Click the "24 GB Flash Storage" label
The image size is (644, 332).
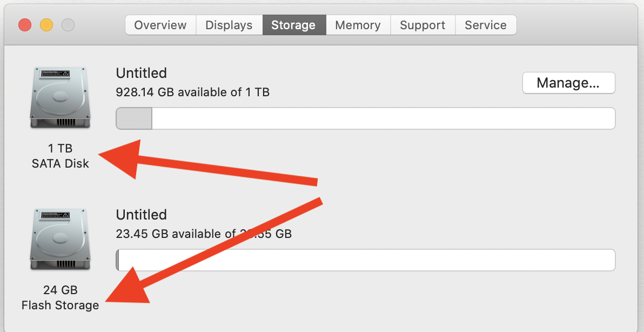click(x=60, y=297)
